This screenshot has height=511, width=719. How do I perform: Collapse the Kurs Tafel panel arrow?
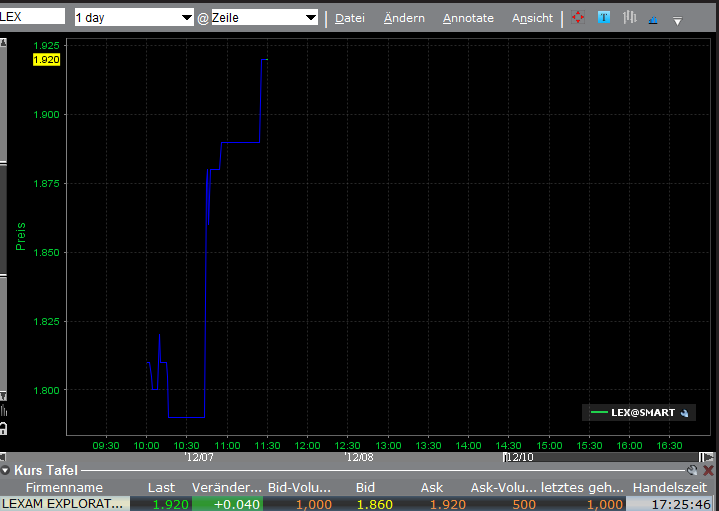(x=6, y=470)
